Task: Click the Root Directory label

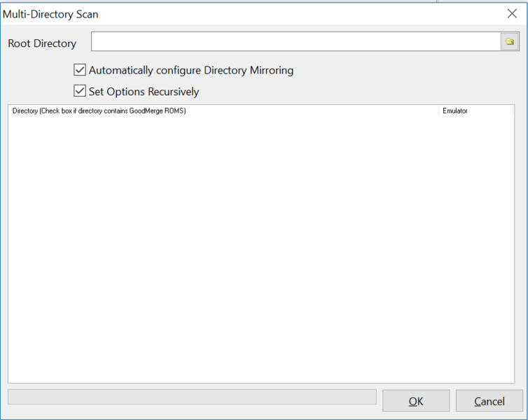Action: pos(42,43)
